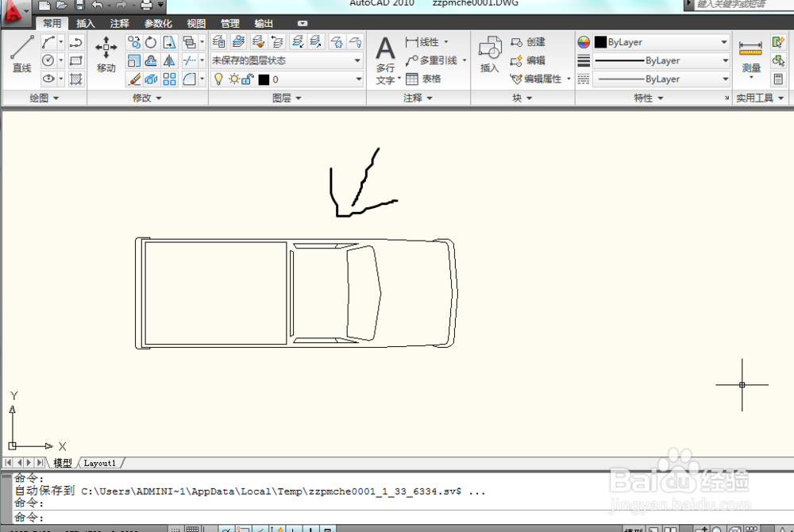Click the 多重引线 (Multileader) button
This screenshot has height=532, width=794.
click(x=435, y=60)
